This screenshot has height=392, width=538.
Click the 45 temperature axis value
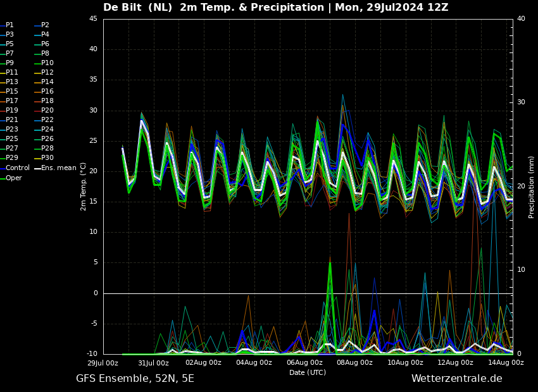pos(93,18)
